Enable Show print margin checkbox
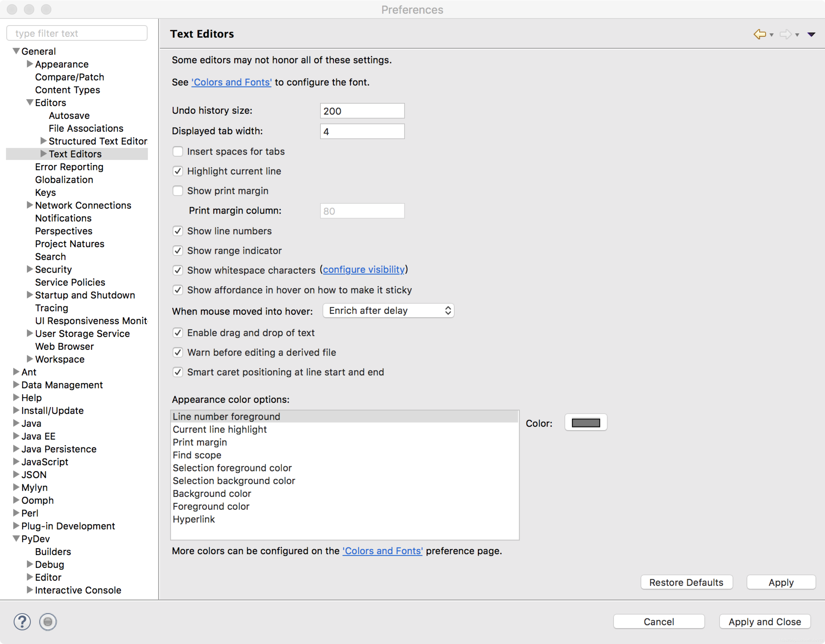The image size is (825, 644). tap(178, 191)
